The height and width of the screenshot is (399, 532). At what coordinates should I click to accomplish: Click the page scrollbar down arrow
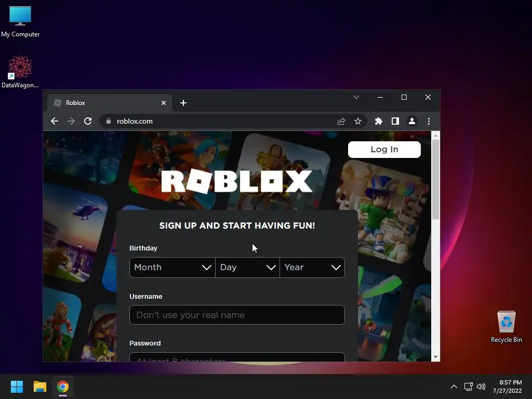(436, 357)
